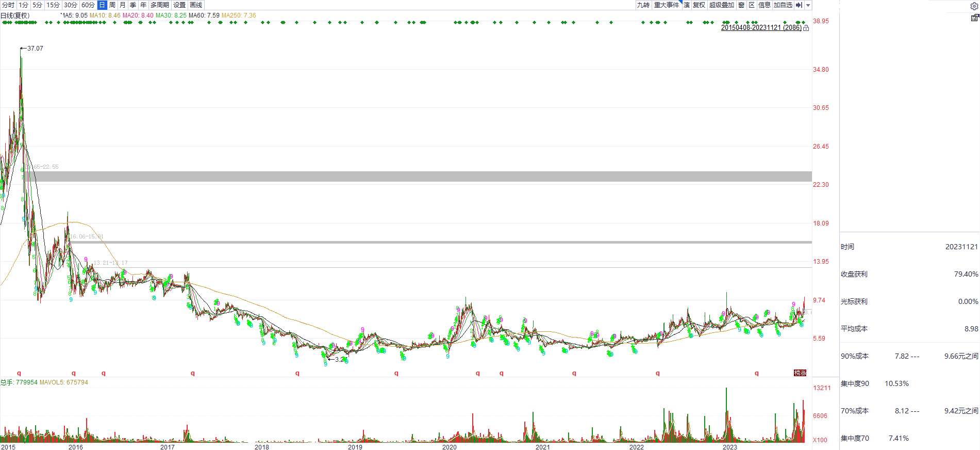Image resolution: width=980 pixels, height=450 pixels.
Task: Click the rightmost red q marker before 榜涨
Action: click(x=757, y=373)
